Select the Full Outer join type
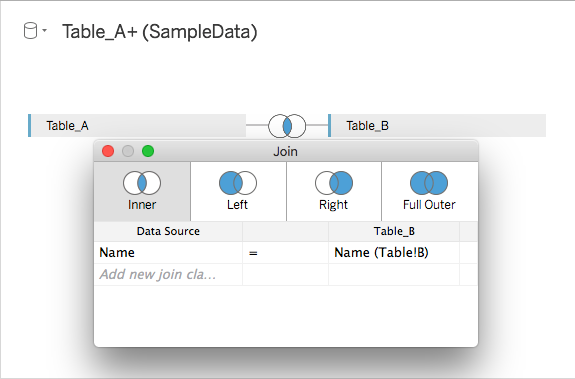Image resolution: width=575 pixels, height=379 pixels. [x=429, y=191]
